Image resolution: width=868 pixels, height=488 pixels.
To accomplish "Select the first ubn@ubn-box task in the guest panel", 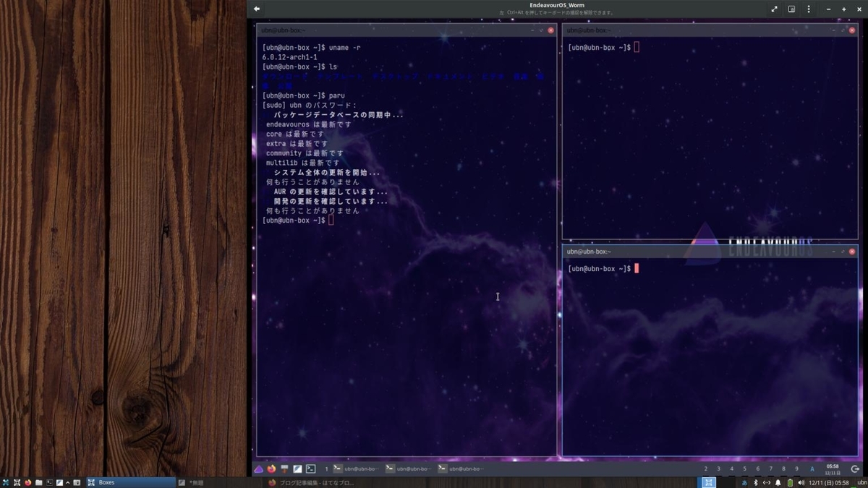I will (357, 468).
